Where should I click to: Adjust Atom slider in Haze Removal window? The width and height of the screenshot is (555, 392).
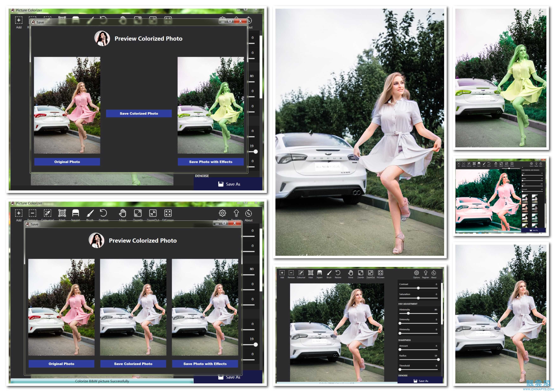click(x=532, y=186)
